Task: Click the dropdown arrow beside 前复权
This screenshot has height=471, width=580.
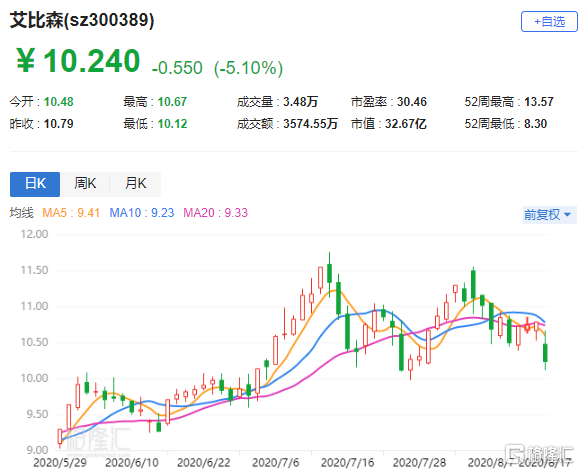Action: [x=567, y=215]
